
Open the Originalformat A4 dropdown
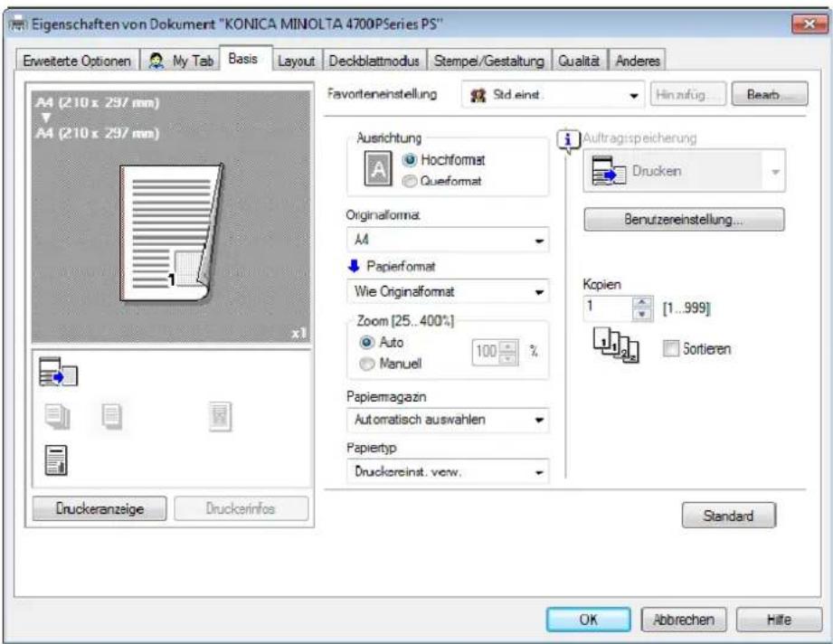tap(448, 241)
